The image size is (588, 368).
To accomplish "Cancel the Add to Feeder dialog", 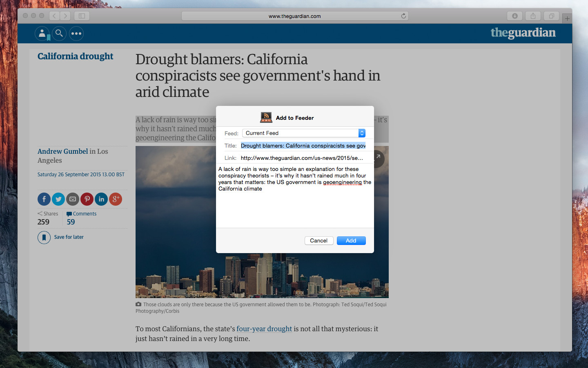I will click(x=319, y=240).
